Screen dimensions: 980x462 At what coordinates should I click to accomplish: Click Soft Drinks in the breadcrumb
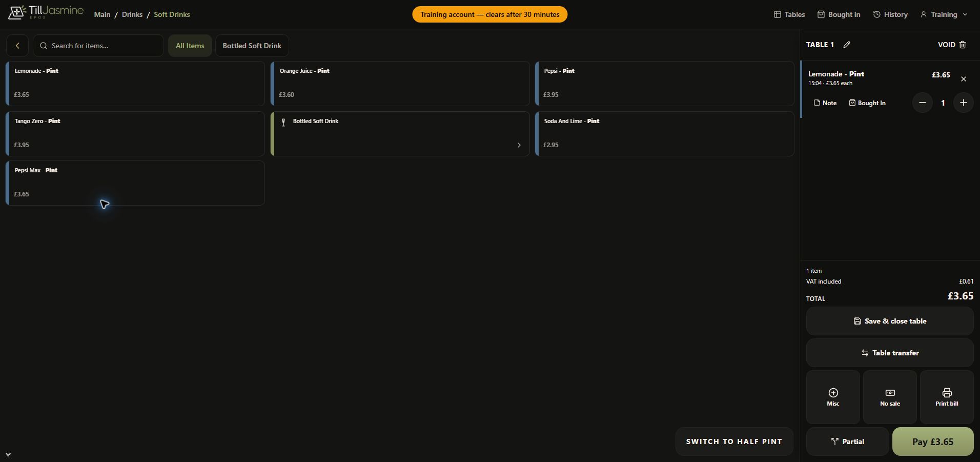pyautogui.click(x=172, y=14)
